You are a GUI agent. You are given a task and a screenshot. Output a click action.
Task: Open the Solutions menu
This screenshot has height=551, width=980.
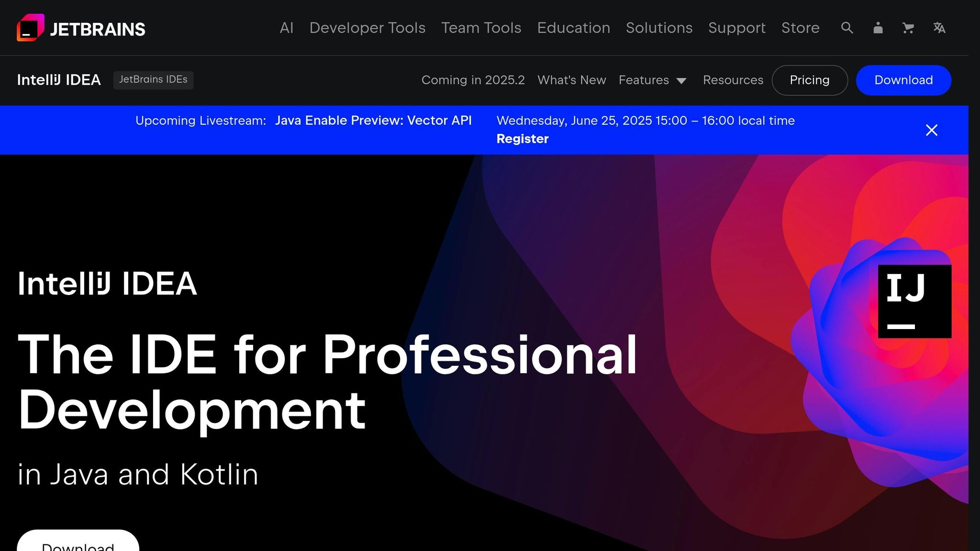coord(659,28)
